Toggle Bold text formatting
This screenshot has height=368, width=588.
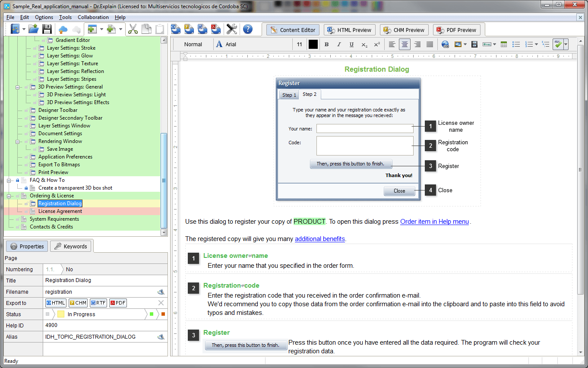326,44
